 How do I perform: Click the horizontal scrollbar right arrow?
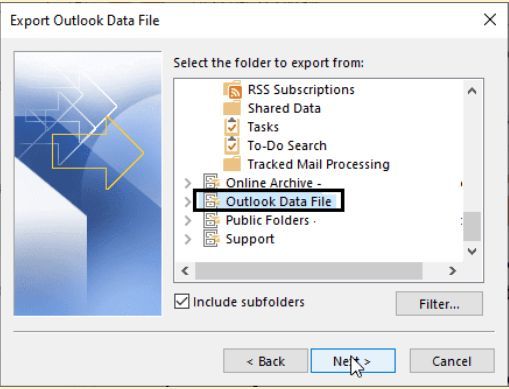coord(452,271)
